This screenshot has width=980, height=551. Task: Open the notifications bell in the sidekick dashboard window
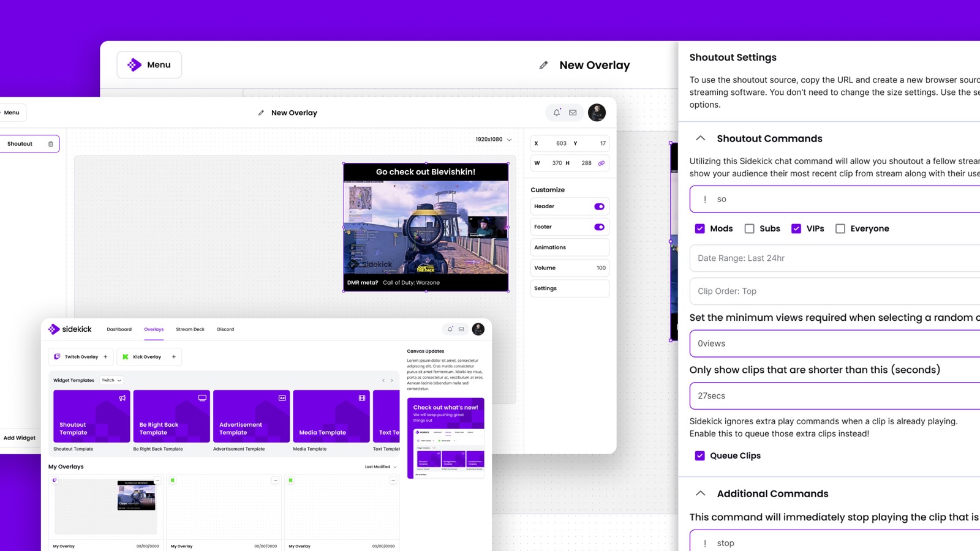(450, 329)
